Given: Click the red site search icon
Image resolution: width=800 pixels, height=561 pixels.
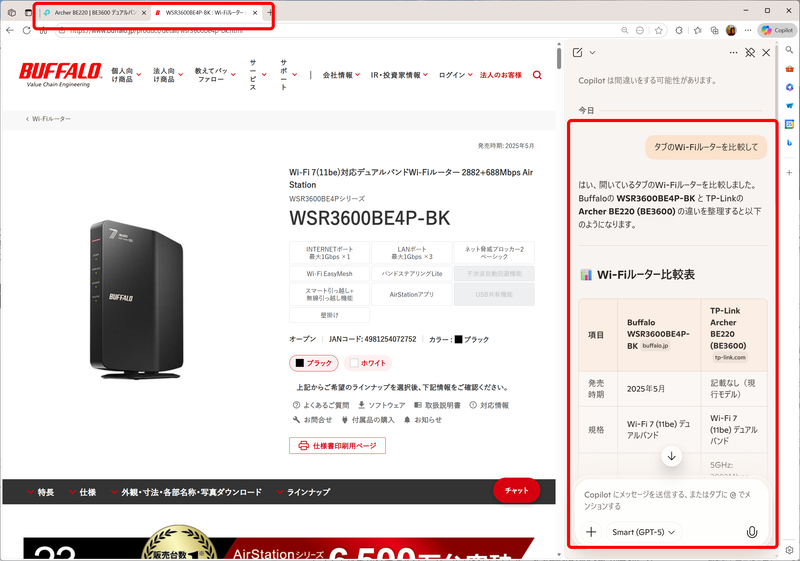Looking at the screenshot, I should click(x=537, y=75).
